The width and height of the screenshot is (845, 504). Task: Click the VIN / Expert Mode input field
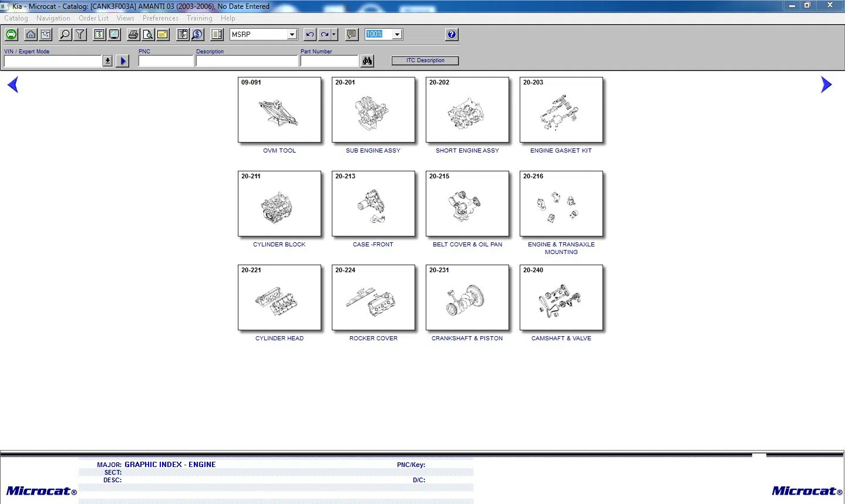pos(53,61)
